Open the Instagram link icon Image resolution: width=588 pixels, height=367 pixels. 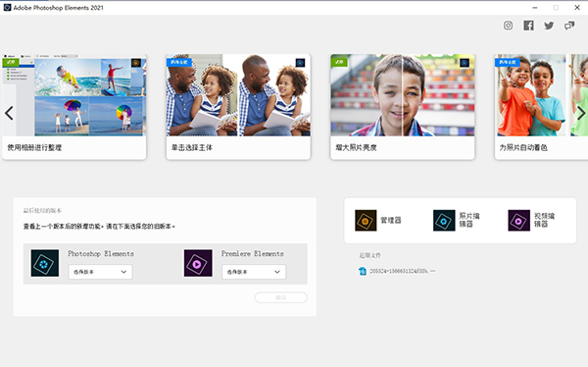pyautogui.click(x=508, y=26)
